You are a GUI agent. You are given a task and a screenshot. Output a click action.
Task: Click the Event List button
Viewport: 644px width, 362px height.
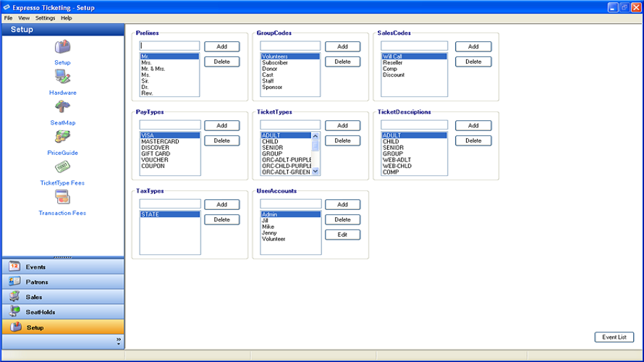pyautogui.click(x=614, y=337)
